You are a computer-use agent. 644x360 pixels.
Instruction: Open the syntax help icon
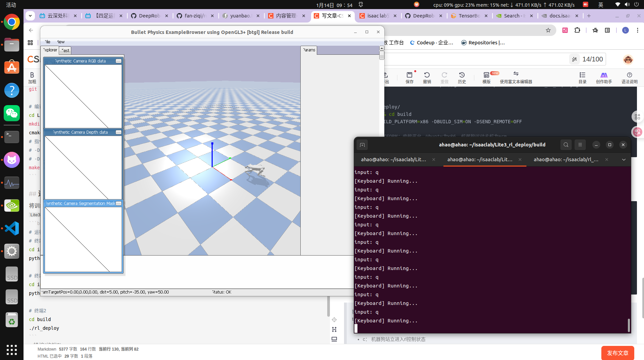click(630, 78)
